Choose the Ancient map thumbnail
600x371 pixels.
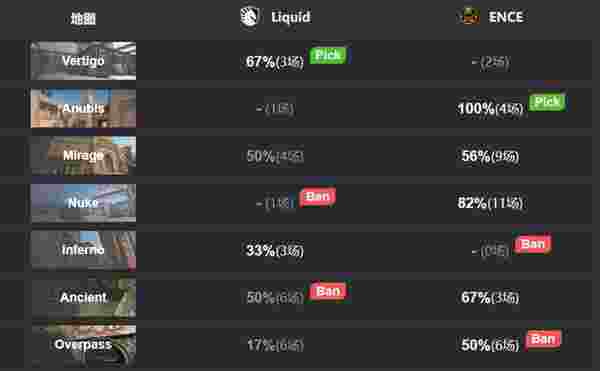(x=83, y=298)
